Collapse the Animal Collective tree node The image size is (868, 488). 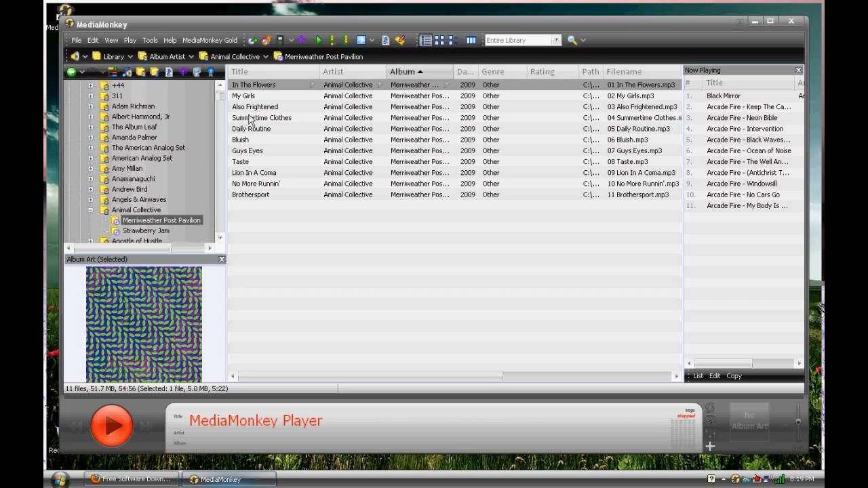[x=90, y=210]
